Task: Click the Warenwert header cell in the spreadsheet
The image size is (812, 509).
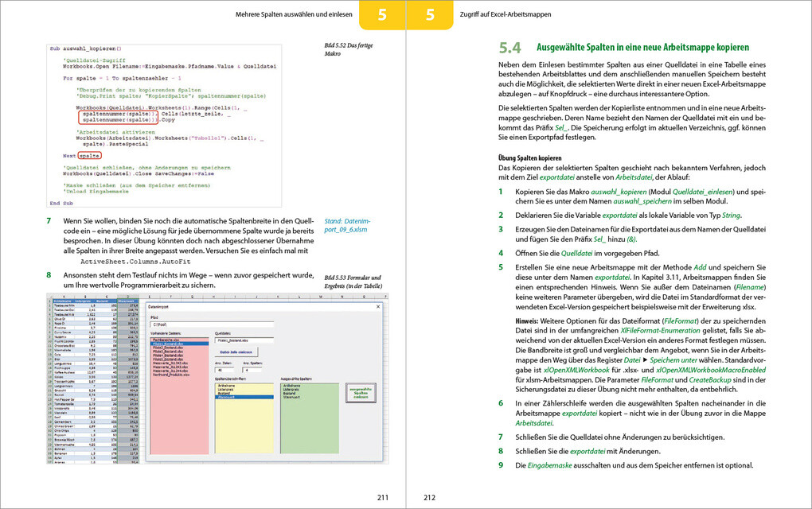Action: tap(128, 301)
